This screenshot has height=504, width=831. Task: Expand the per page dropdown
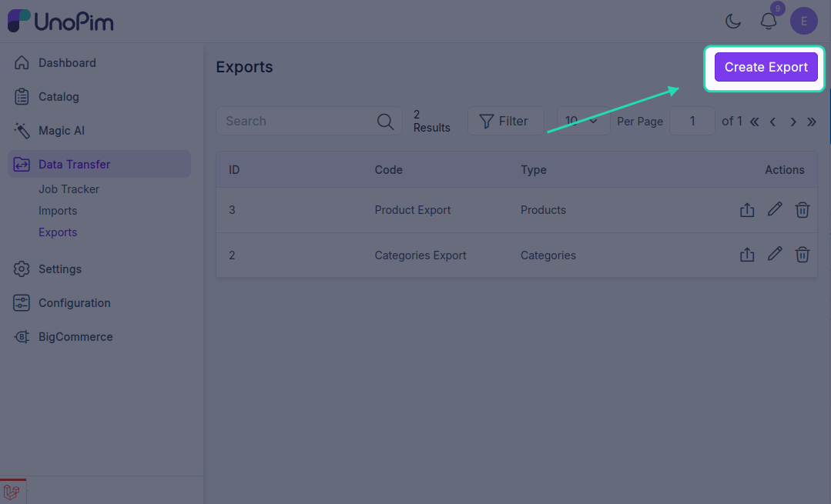pyautogui.click(x=584, y=122)
